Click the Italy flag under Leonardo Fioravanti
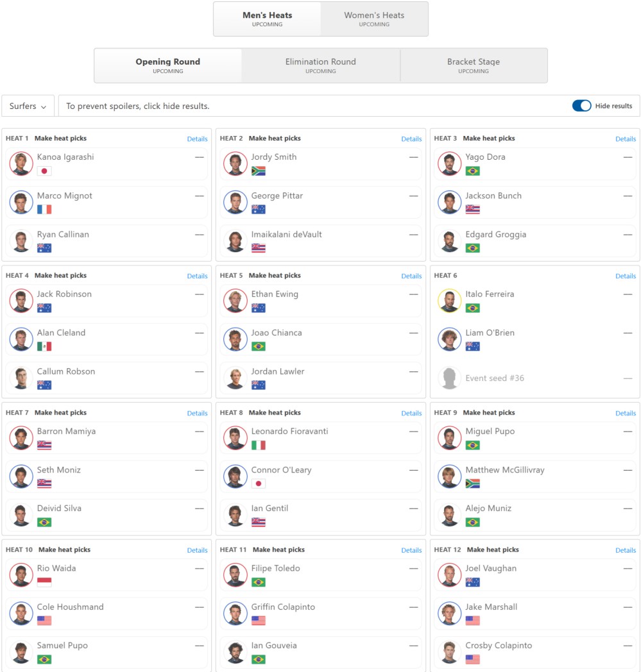Screen dimensions: 641x672 click(258, 445)
